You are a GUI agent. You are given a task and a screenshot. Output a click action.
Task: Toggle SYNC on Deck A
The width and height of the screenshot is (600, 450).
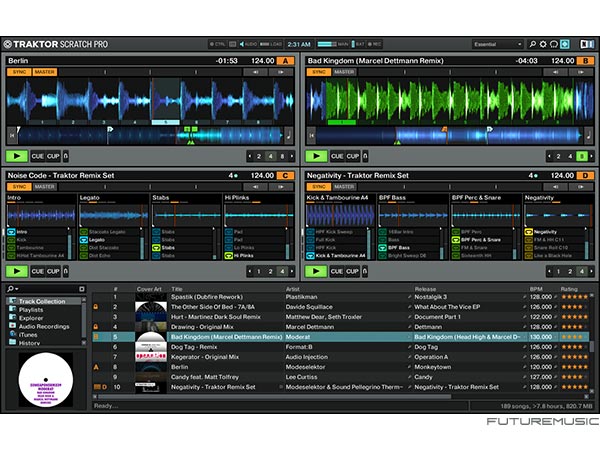coord(19,72)
